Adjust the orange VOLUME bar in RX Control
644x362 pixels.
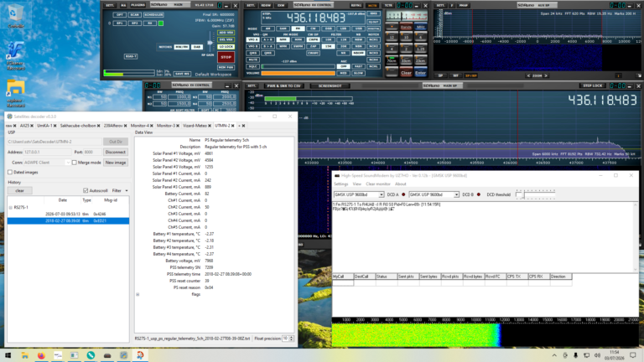pyautogui.click(x=299, y=73)
